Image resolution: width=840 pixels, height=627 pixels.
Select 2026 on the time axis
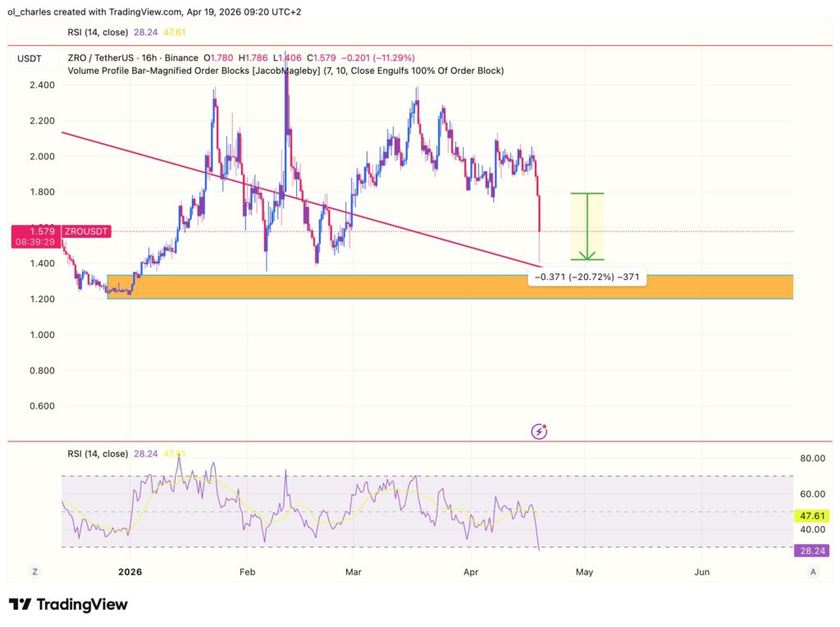tap(129, 571)
